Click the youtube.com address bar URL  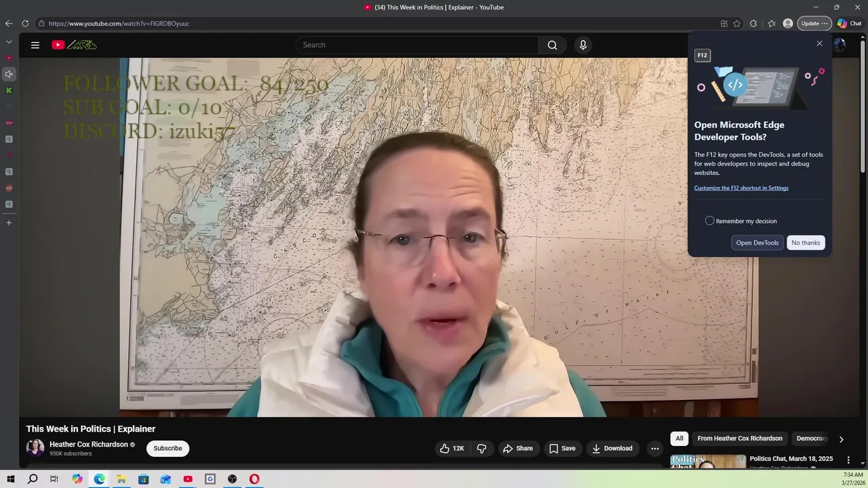(x=119, y=24)
